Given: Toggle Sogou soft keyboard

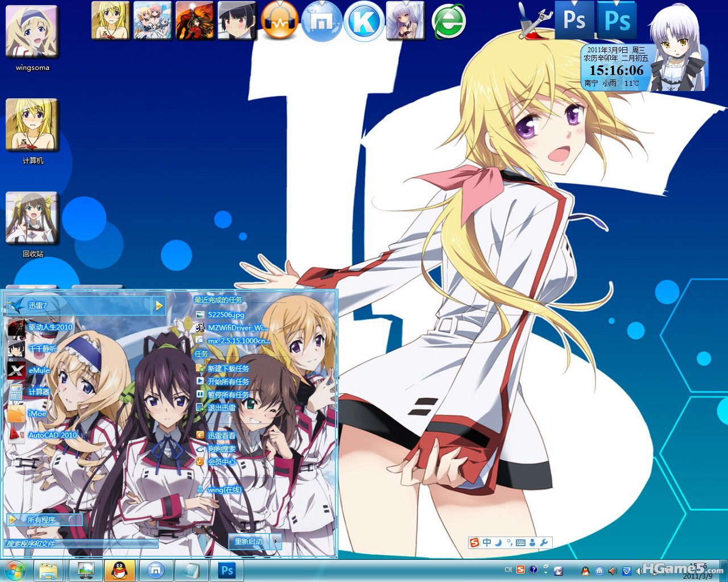Looking at the screenshot, I should [520, 542].
